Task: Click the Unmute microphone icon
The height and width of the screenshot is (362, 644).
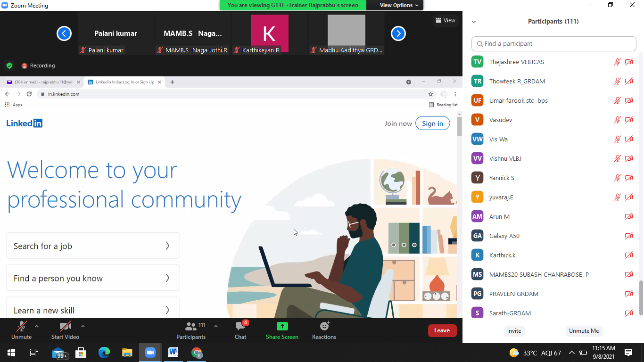Action: [x=21, y=326]
